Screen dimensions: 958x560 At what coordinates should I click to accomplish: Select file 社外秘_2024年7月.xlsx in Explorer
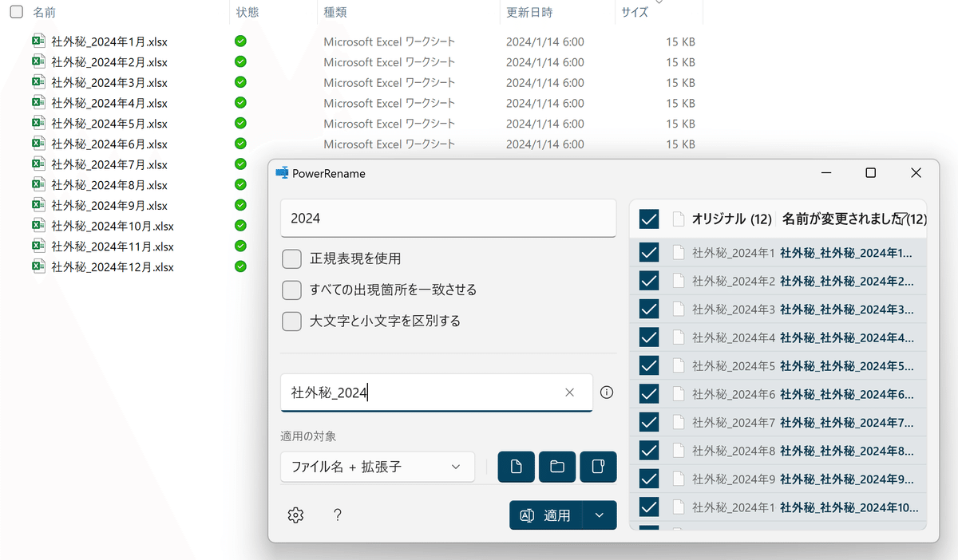click(x=109, y=164)
